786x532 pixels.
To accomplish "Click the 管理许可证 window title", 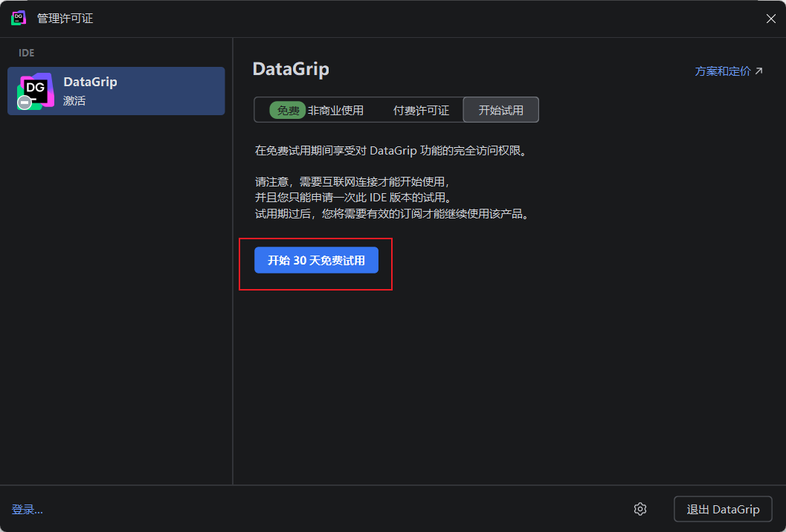I will 65,19.
